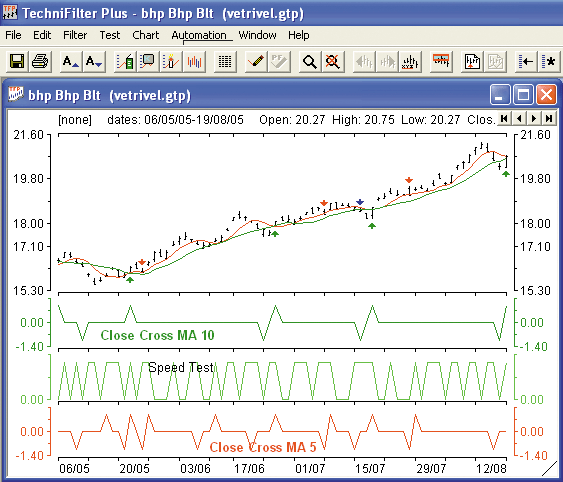The height and width of the screenshot is (482, 563).
Task: Select the pencil drawing tool icon
Action: (256, 62)
